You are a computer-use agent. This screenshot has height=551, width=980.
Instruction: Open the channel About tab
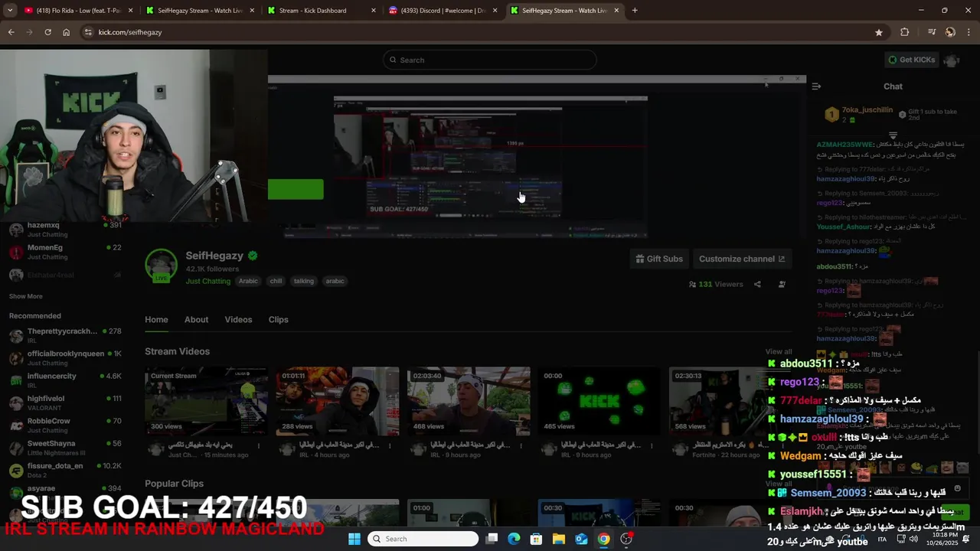click(196, 320)
